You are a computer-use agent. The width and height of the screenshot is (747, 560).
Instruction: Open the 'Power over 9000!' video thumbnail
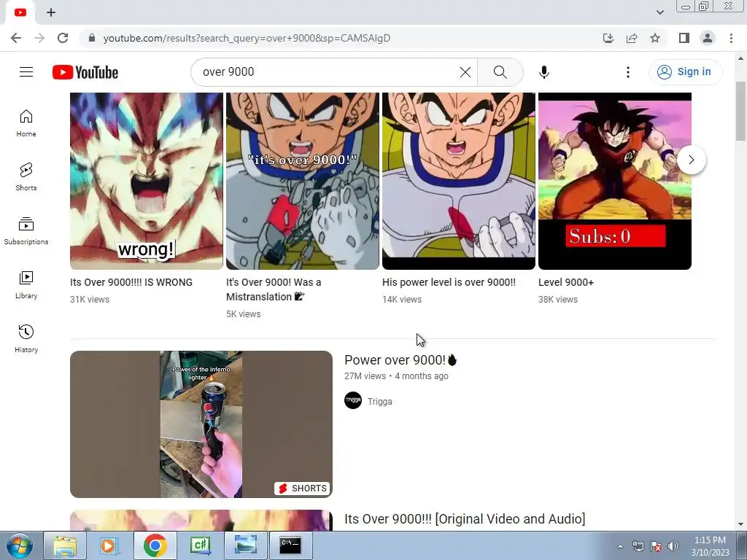(x=201, y=424)
